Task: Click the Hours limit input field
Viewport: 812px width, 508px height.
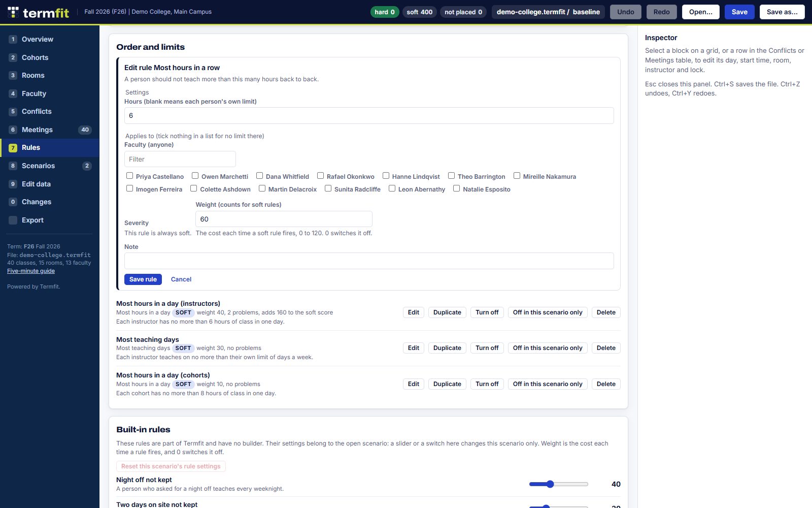Action: (x=369, y=115)
